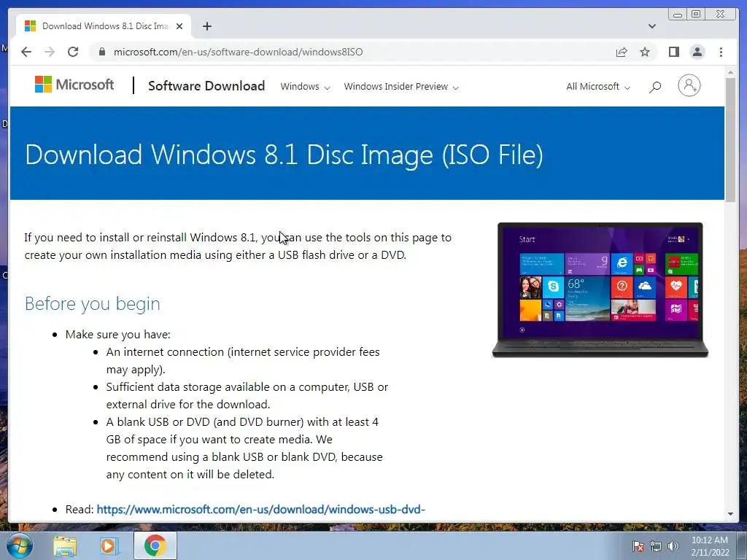
Task: Click the scrollbar up arrow
Action: pos(730,72)
